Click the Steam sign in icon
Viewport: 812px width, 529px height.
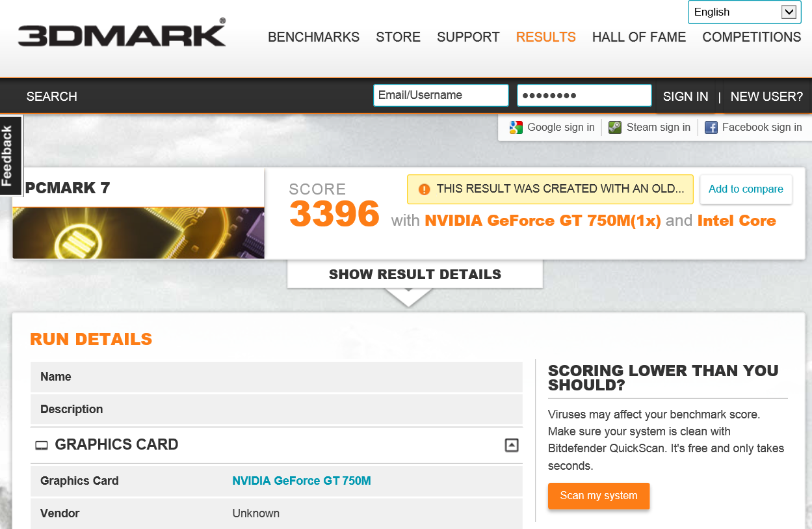tap(615, 128)
